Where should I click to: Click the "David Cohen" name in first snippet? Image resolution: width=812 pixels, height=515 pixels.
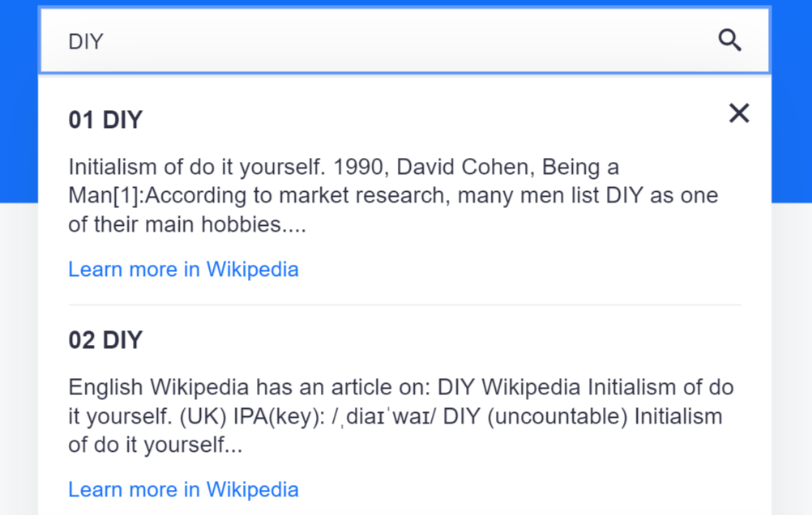click(461, 168)
